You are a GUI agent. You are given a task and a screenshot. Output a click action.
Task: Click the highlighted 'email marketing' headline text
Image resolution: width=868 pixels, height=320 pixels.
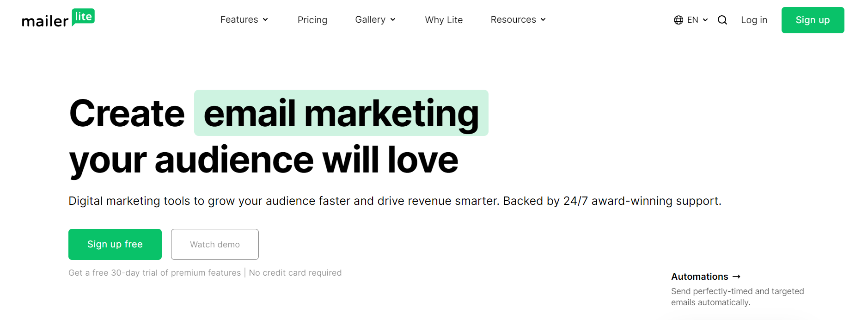coord(341,113)
